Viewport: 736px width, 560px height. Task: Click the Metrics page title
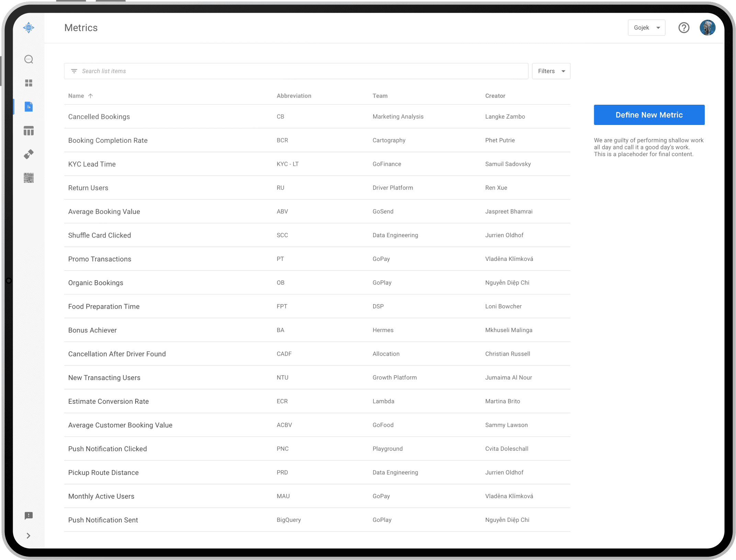[x=81, y=27]
